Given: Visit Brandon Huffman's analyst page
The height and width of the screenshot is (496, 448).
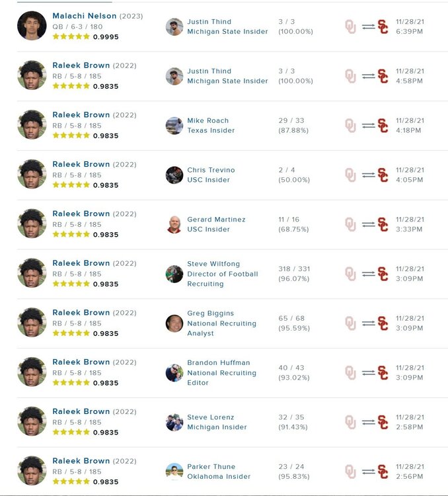Looking at the screenshot, I should (x=216, y=362).
